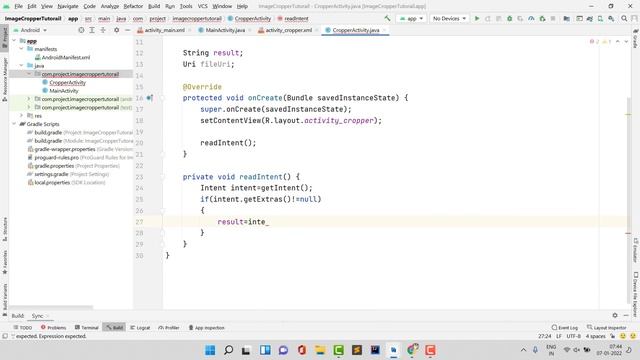Collapse the manifests folder
Screen dimensions: 640x360
pyautogui.click(x=21, y=49)
